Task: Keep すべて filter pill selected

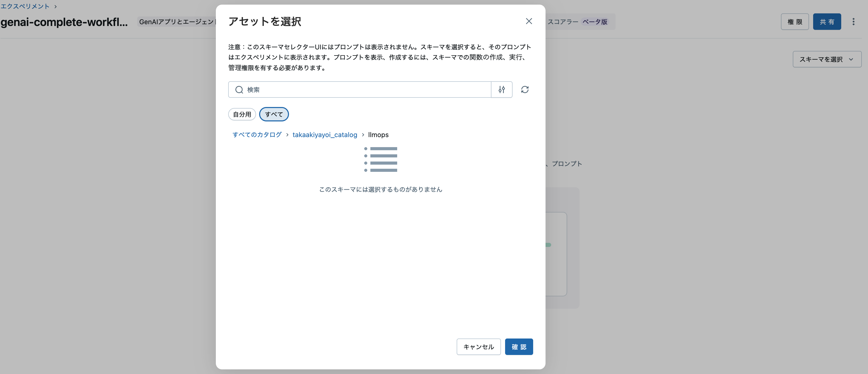Action: click(x=274, y=114)
